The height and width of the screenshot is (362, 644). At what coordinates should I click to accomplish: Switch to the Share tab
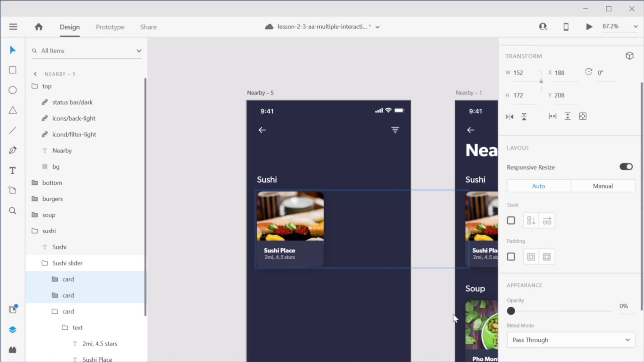[x=148, y=27]
